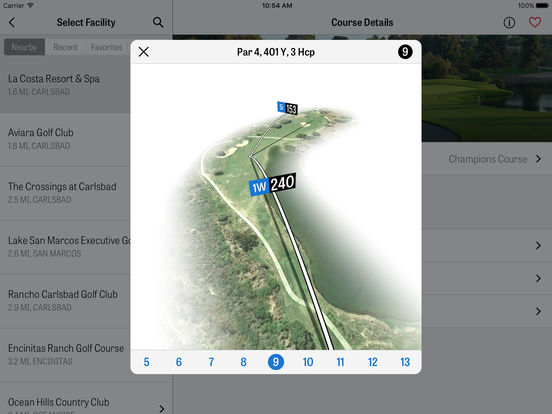This screenshot has height=414, width=552.
Task: Click the black hole 9 badge
Action: point(405,52)
